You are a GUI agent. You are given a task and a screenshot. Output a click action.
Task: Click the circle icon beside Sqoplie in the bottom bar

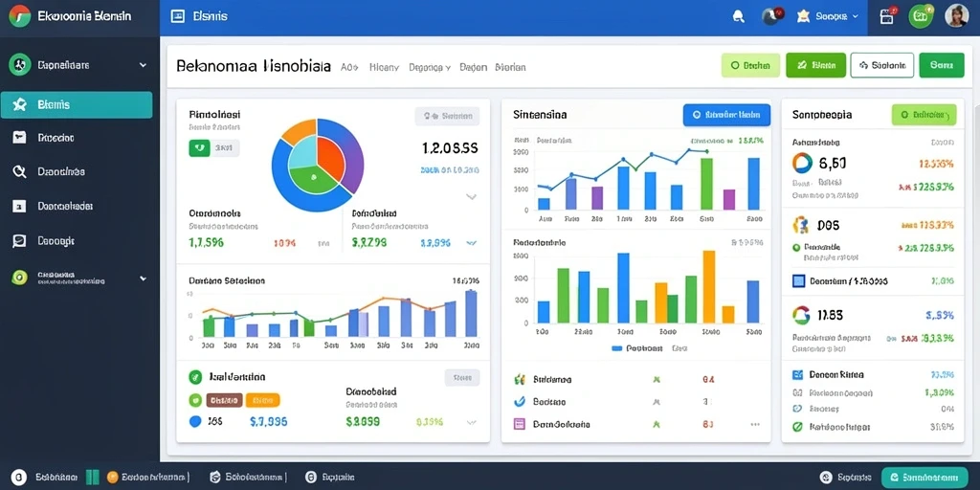coord(311,478)
